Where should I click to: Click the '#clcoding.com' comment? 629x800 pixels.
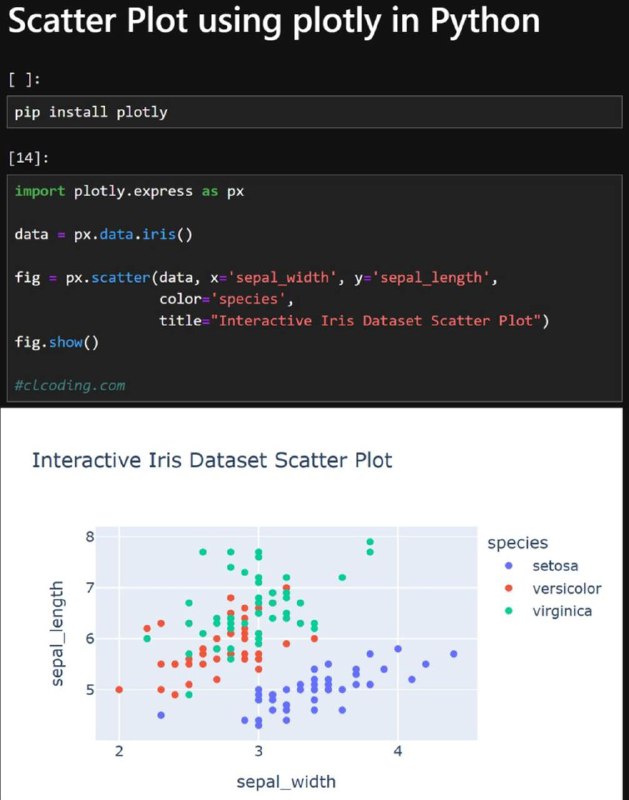click(x=69, y=385)
